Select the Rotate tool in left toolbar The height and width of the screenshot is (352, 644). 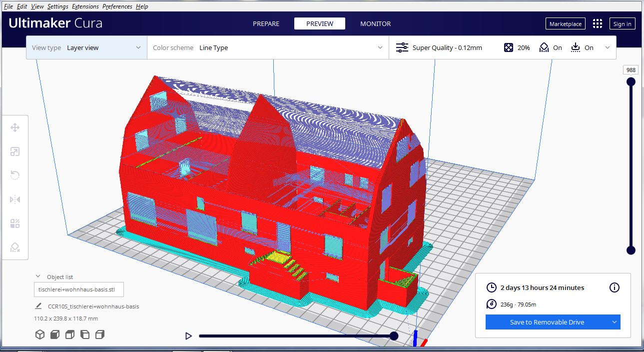(15, 175)
